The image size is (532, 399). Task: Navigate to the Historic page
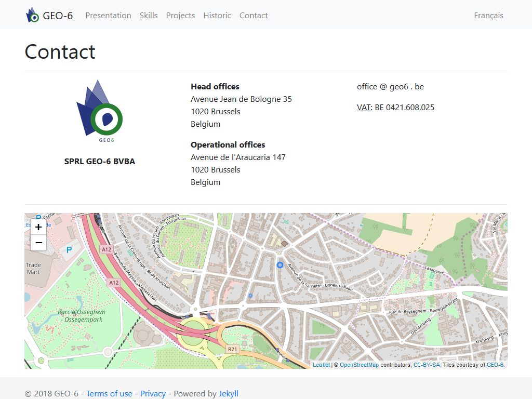(217, 16)
